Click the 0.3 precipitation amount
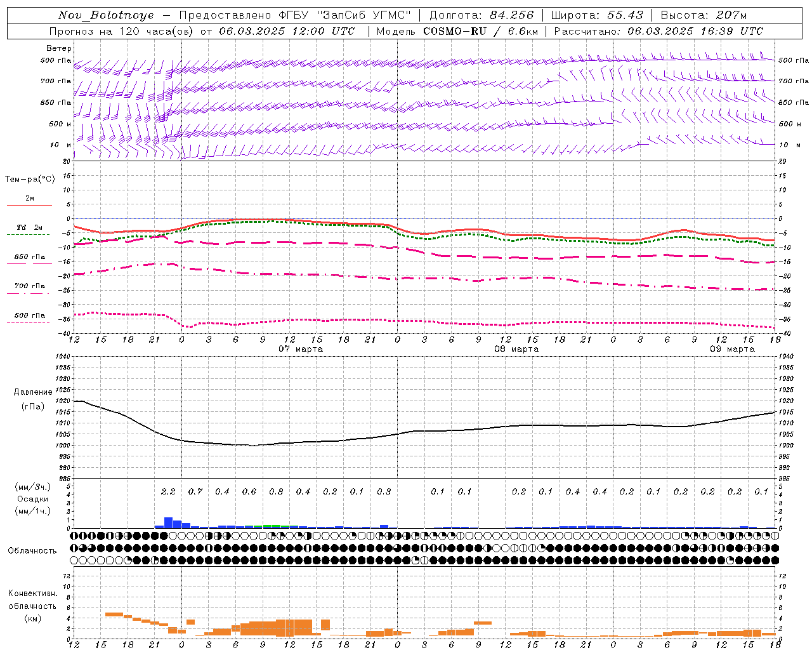 click(384, 491)
